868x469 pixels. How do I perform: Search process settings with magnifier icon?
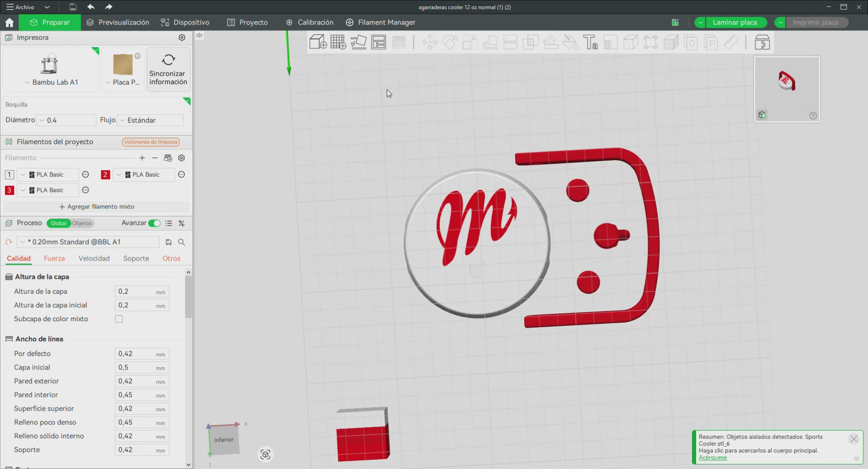[x=181, y=242]
